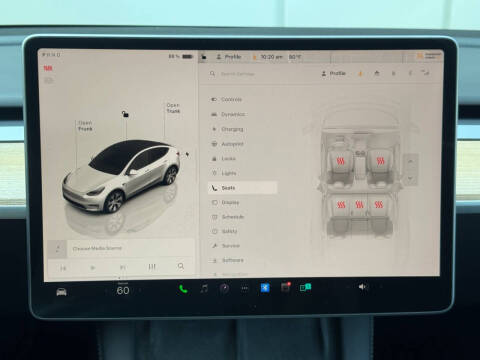Click the Search Settings field
480x360 pixels.
point(237,74)
